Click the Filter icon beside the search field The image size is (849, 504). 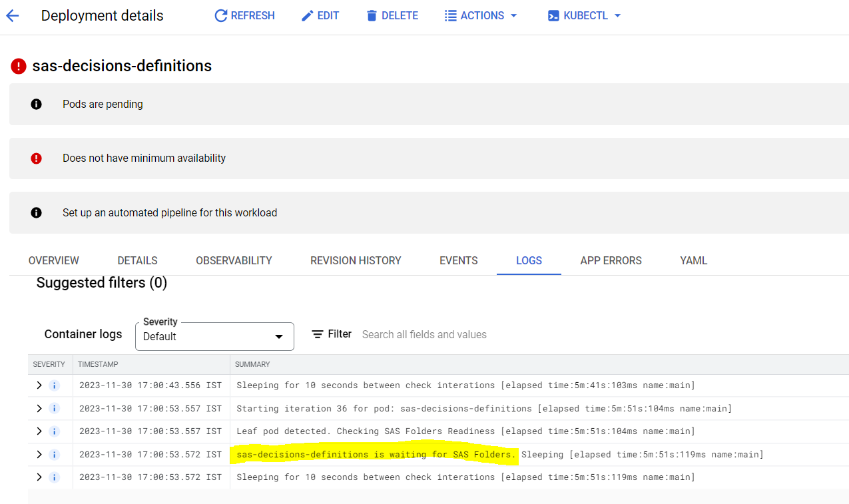coord(318,334)
